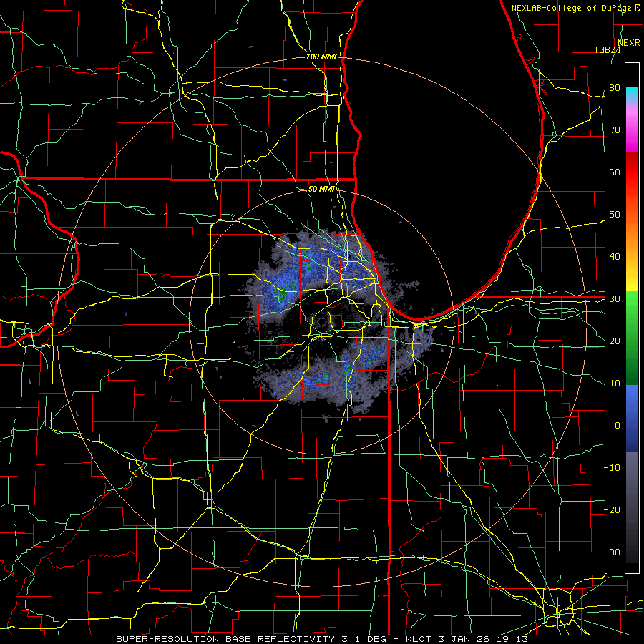Click the -10 dBZ scale value
The width and height of the screenshot is (644, 644).
tap(612, 467)
